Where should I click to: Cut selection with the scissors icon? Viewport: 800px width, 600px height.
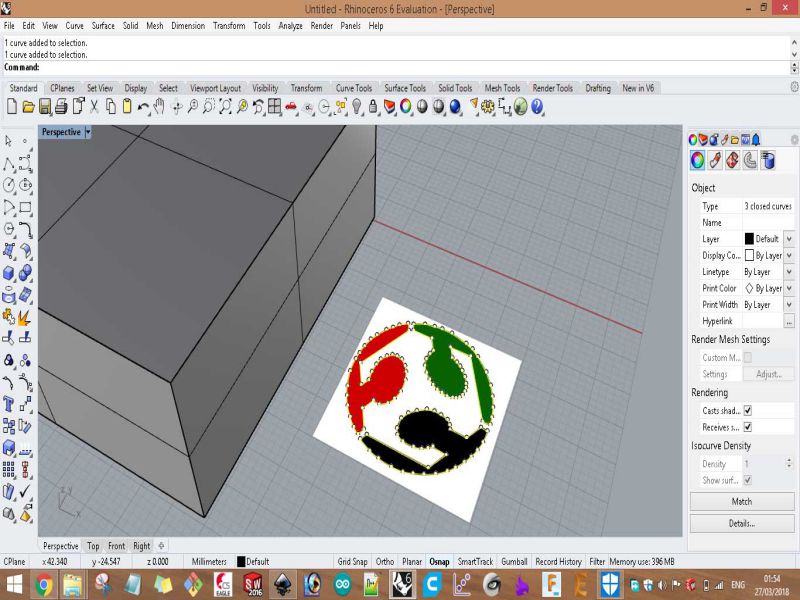click(94, 107)
